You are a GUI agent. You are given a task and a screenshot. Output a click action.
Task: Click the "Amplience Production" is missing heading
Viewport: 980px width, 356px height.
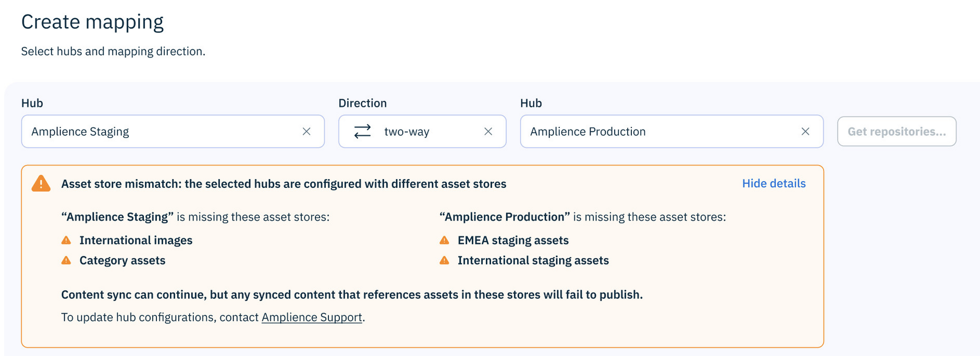click(x=583, y=217)
